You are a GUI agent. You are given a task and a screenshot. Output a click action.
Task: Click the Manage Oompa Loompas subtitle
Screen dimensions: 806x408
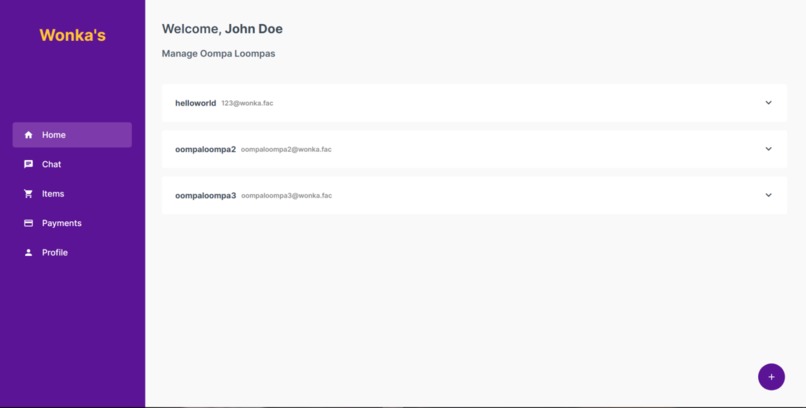coord(218,54)
